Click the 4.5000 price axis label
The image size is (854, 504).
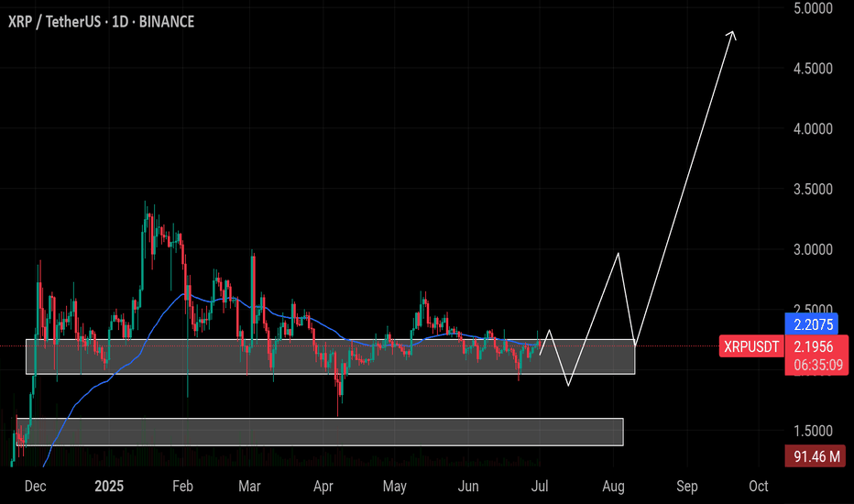click(813, 69)
